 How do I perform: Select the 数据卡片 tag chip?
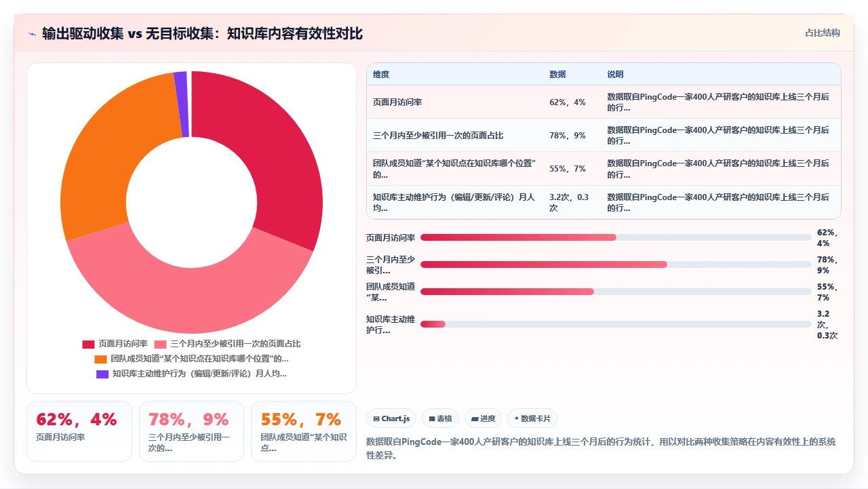(x=532, y=418)
